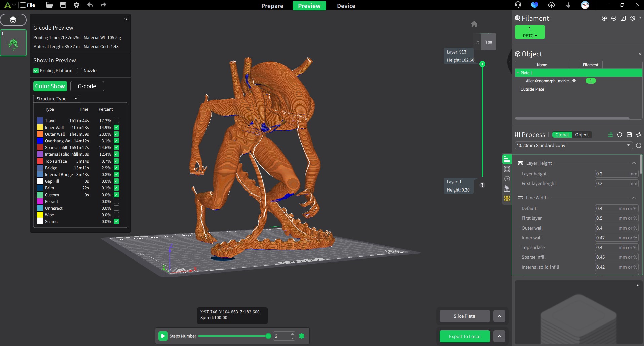The width and height of the screenshot is (644, 346).
Task: Click the reset process icon
Action: (x=620, y=135)
